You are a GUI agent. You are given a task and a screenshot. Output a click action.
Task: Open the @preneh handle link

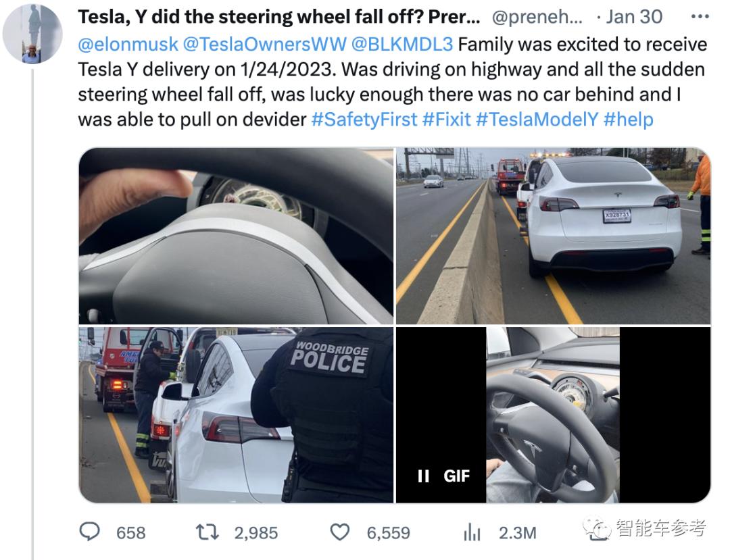[537, 17]
